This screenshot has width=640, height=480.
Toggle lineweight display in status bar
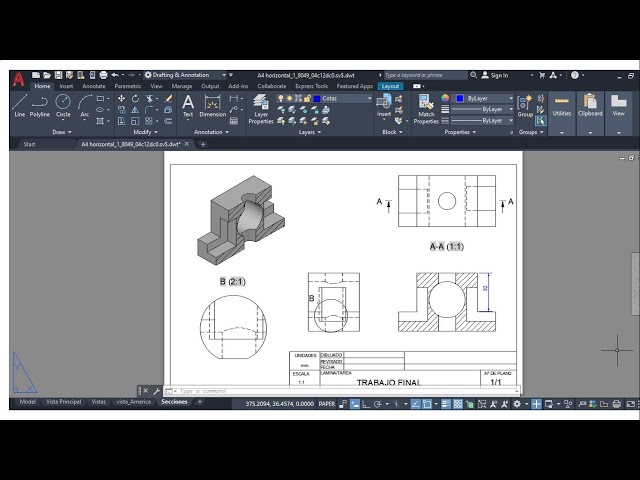coord(446,404)
